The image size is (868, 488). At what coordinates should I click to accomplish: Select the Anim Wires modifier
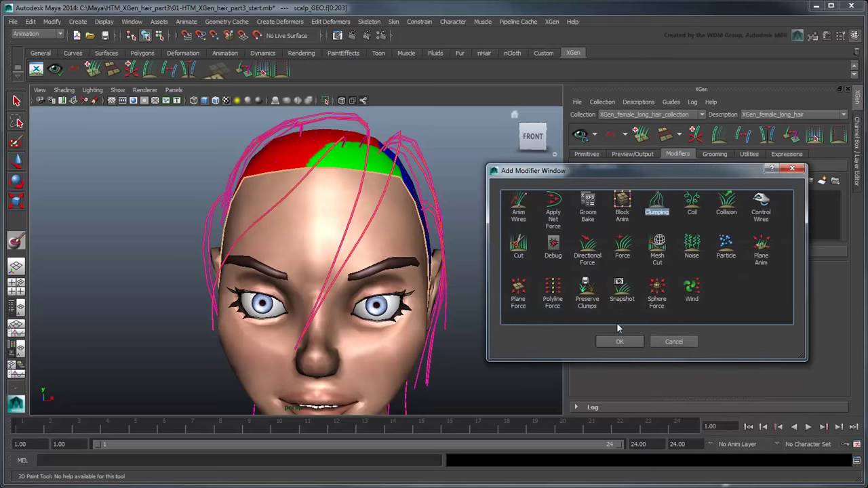[518, 207]
